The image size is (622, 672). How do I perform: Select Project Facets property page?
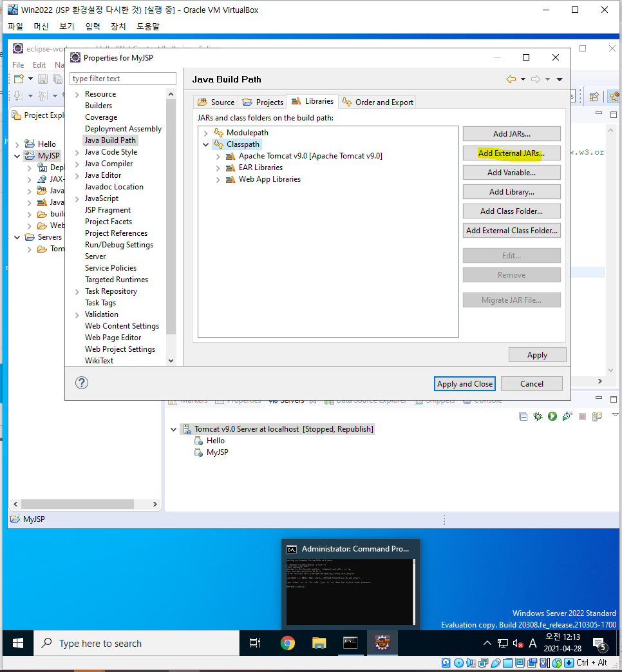pyautogui.click(x=108, y=222)
